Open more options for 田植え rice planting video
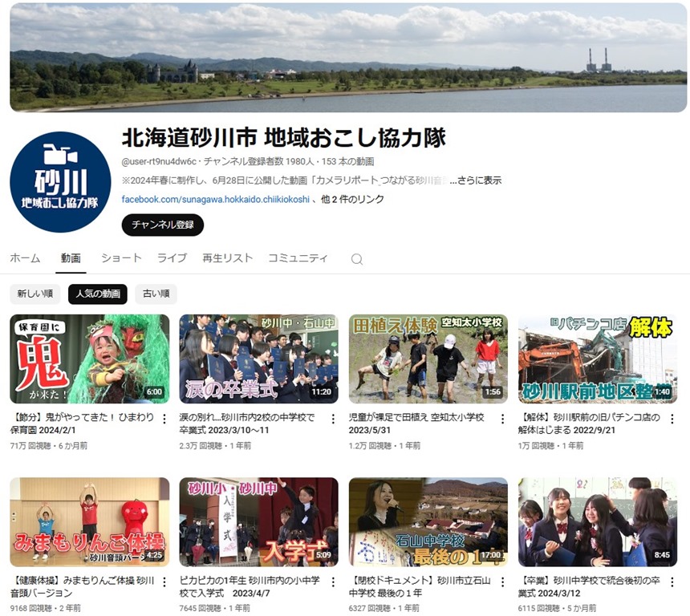 (x=503, y=419)
